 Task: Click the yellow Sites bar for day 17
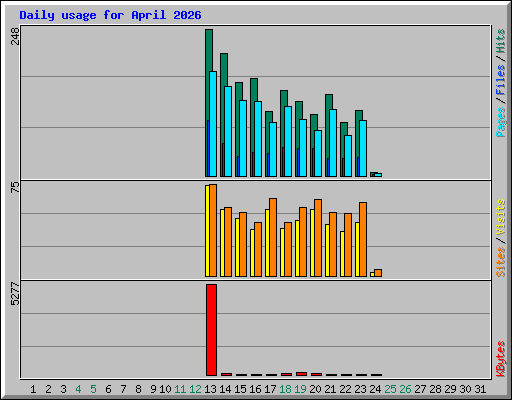267,243
